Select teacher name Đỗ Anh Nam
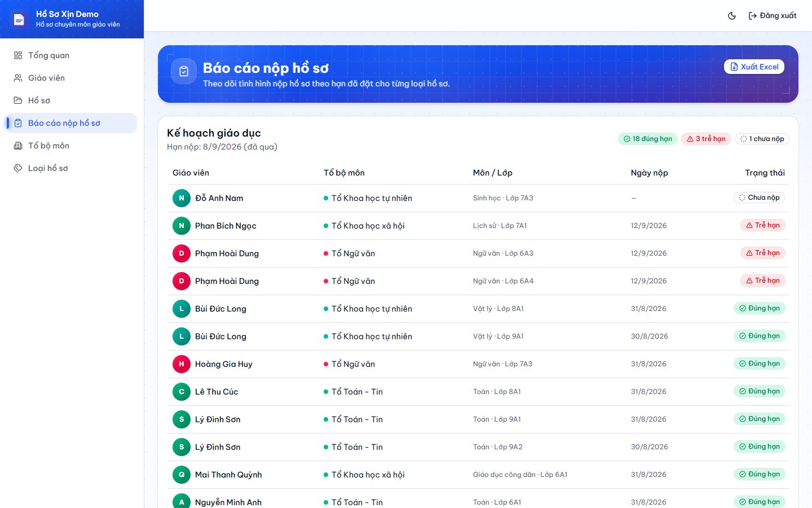This screenshot has height=508, width=812. pos(219,198)
